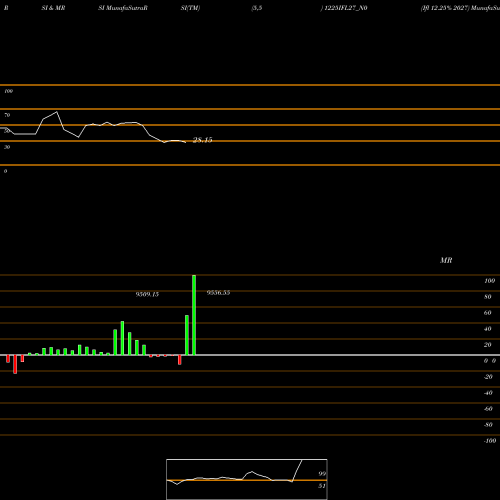The width and height of the screenshot is (500, 500).
Task: Open the mini line chart thumbnail at bottom
Action: [x=247, y=479]
